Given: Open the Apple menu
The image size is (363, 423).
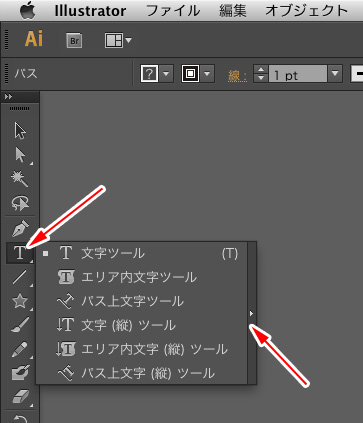Looking at the screenshot, I should click(27, 10).
